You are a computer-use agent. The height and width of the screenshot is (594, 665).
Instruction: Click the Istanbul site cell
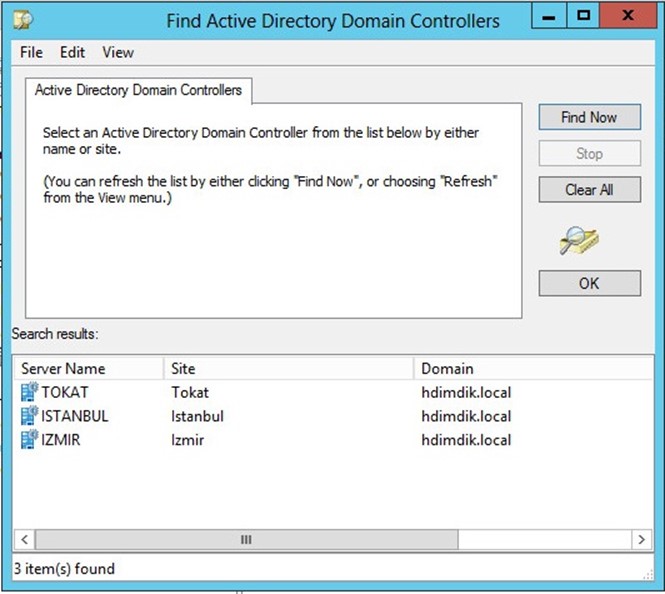[197, 416]
